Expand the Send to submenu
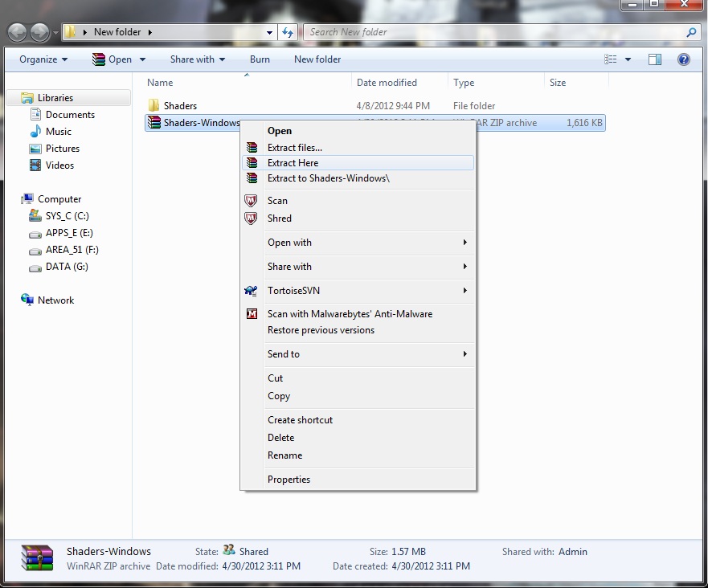This screenshot has width=708, height=588. click(464, 353)
